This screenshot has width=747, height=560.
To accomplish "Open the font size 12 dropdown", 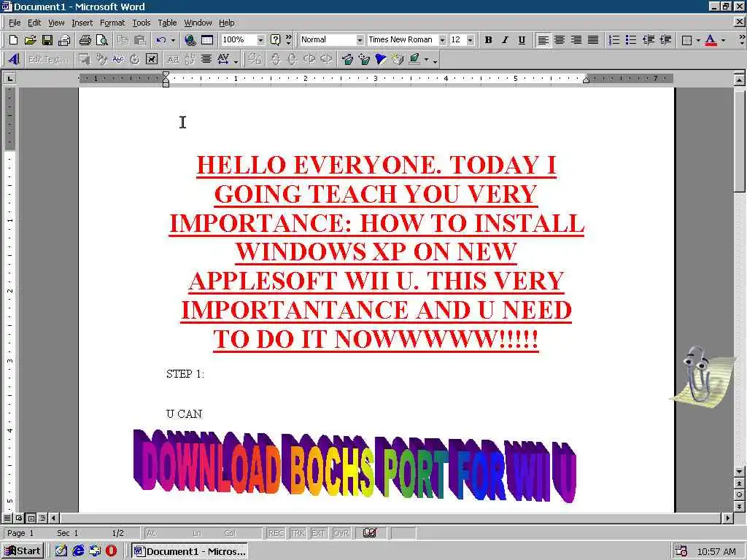I will 471,40.
